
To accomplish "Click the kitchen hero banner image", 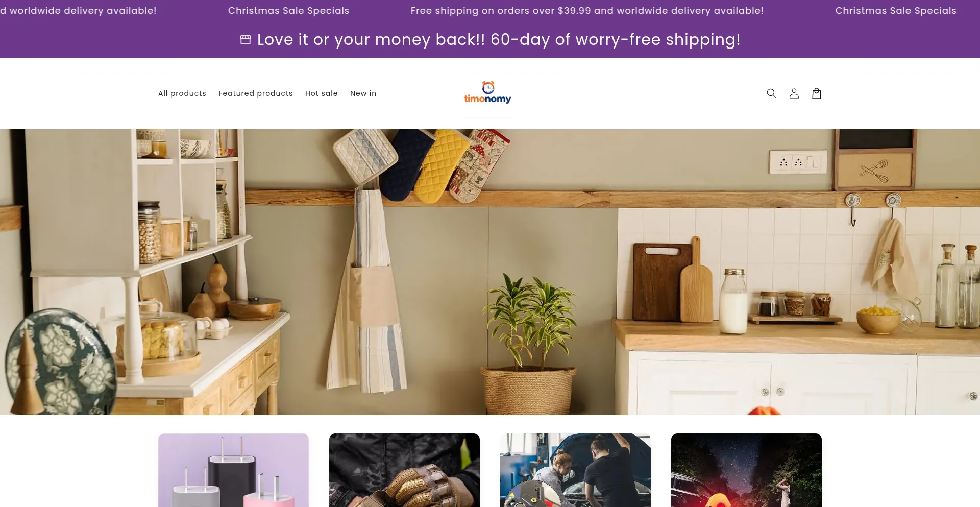I will [x=490, y=272].
